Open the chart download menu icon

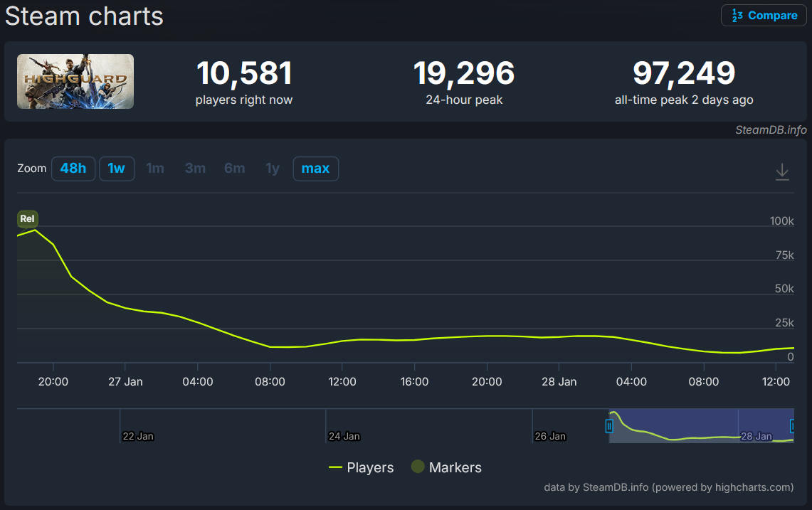(x=782, y=172)
